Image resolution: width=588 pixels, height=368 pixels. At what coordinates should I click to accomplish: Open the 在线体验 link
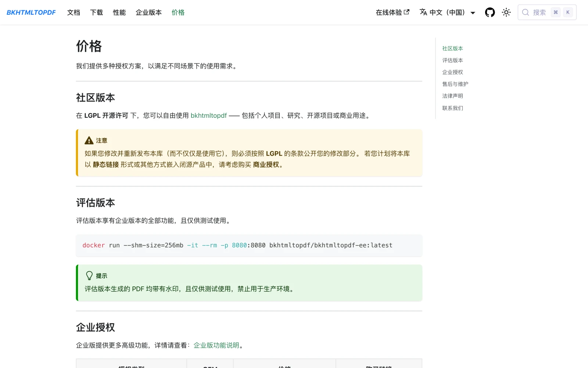392,13
